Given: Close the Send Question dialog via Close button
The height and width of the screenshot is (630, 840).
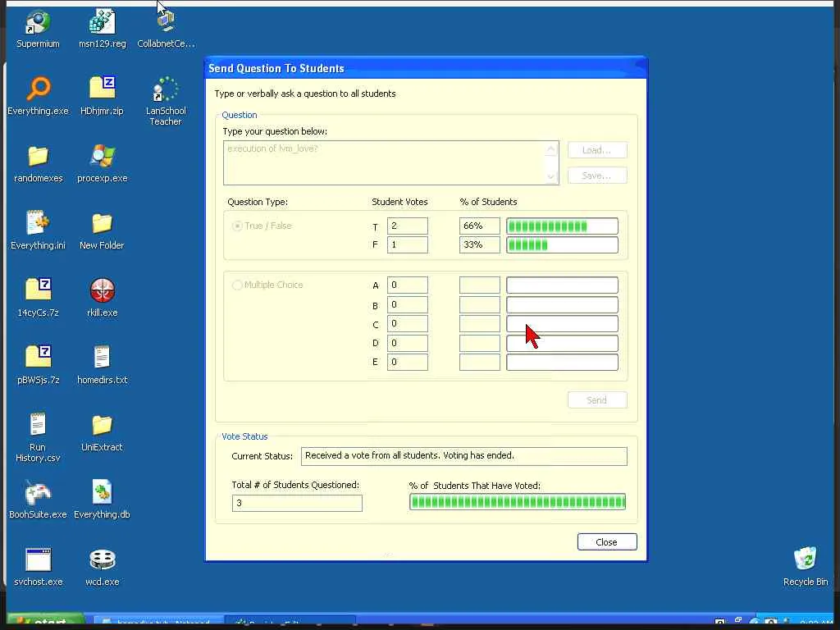Looking at the screenshot, I should pyautogui.click(x=607, y=541).
